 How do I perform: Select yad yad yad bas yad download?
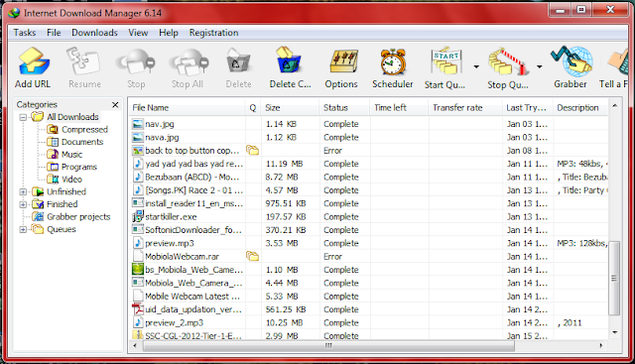(368, 164)
